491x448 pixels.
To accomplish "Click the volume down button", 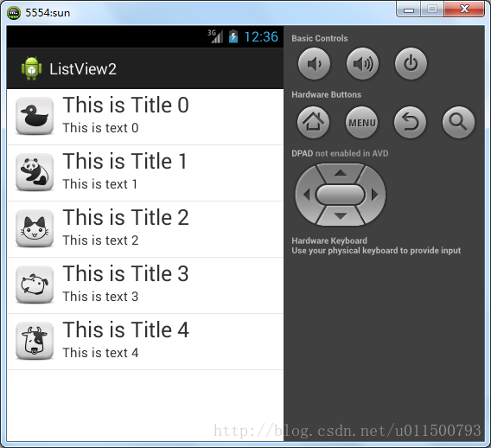I will point(314,64).
